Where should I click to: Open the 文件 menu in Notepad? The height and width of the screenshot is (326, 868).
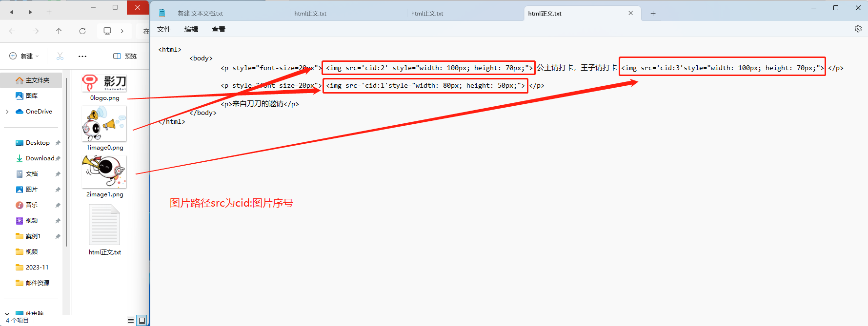point(164,29)
